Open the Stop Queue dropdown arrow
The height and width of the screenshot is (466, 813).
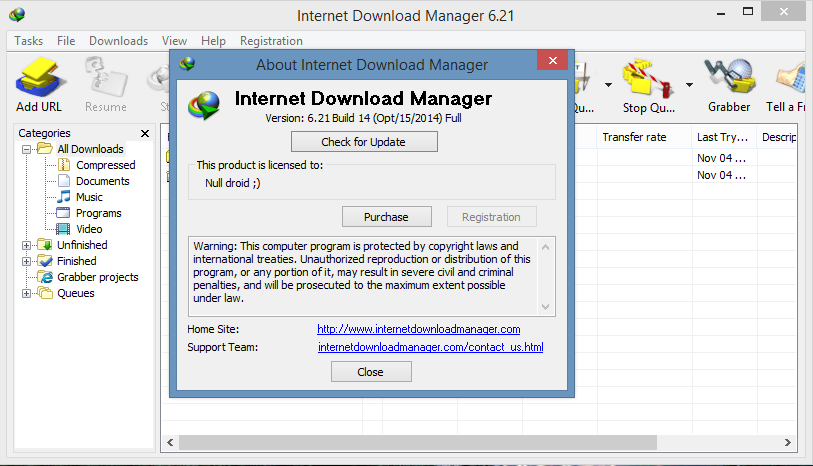tap(689, 84)
